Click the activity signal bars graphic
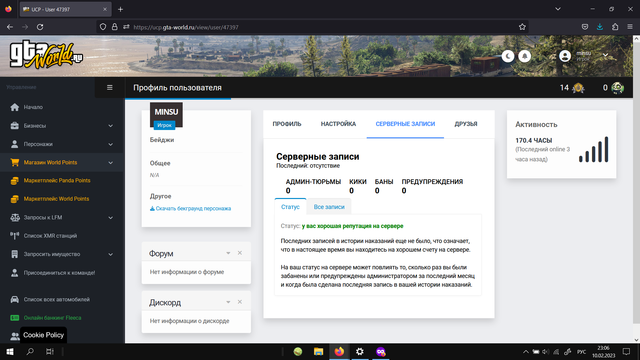The height and width of the screenshot is (360, 640). pos(593,149)
